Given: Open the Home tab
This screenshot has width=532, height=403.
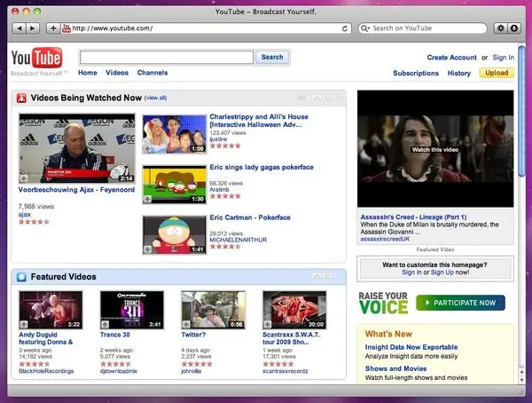Looking at the screenshot, I should [88, 73].
